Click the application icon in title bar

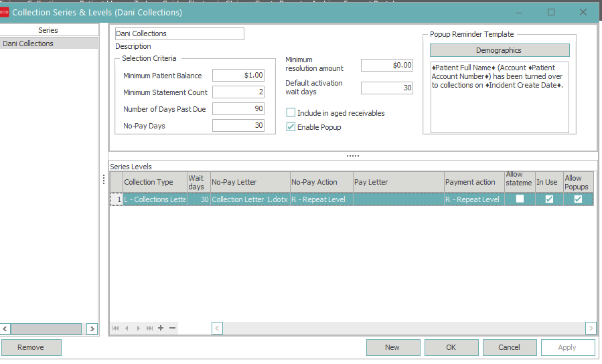point(5,12)
